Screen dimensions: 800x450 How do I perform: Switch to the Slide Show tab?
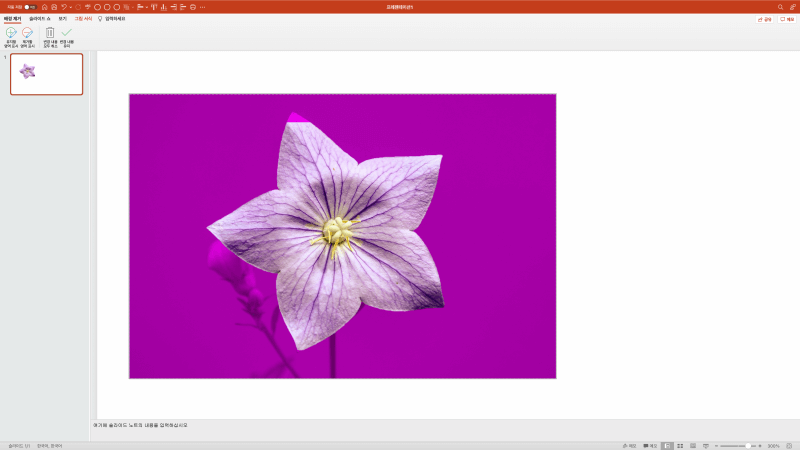(x=40, y=18)
